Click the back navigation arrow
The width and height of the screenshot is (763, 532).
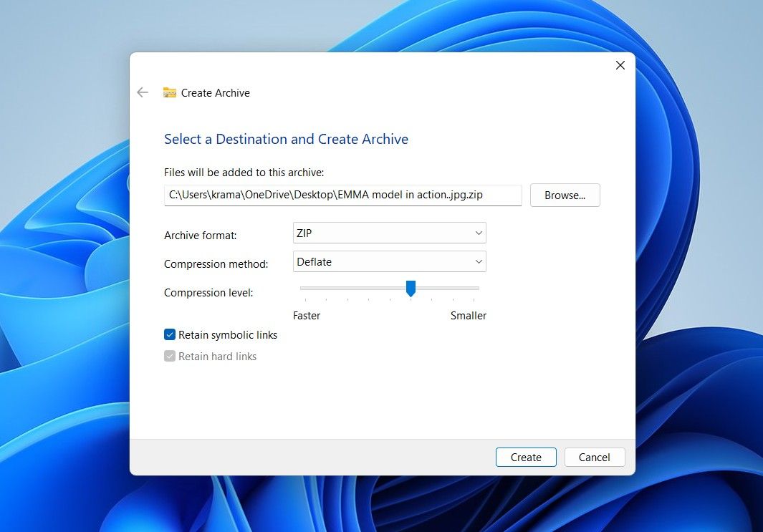pos(142,92)
